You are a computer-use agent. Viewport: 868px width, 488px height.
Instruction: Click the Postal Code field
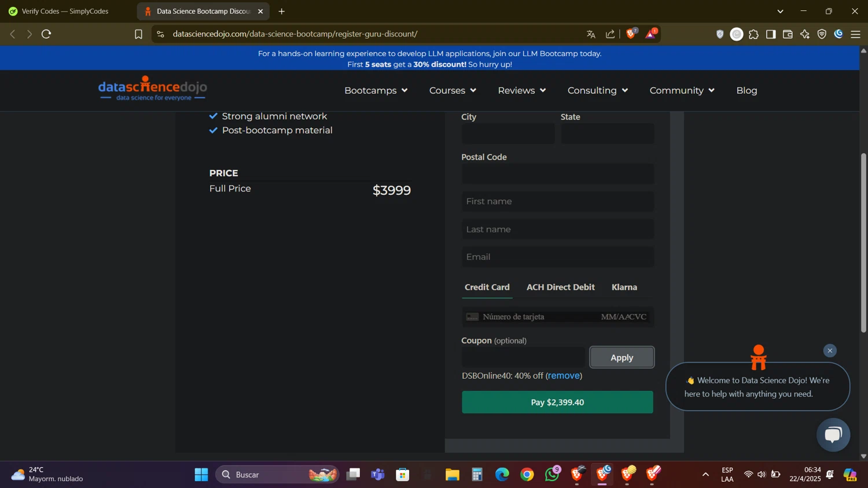coord(558,174)
